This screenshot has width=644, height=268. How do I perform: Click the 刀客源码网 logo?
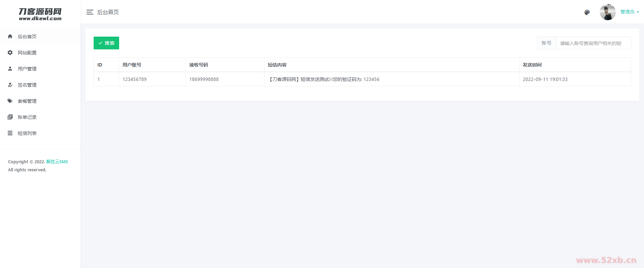[x=40, y=14]
